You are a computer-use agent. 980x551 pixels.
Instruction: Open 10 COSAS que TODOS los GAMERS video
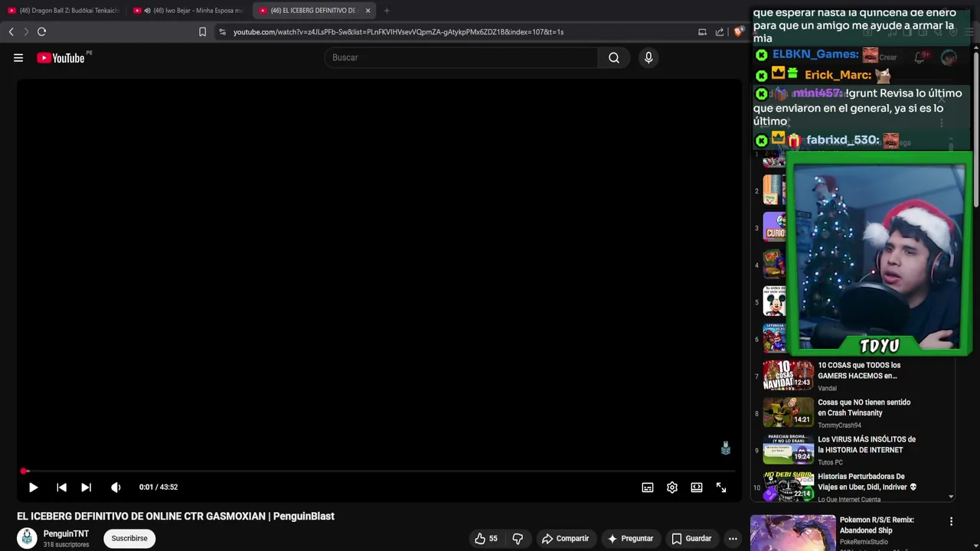click(x=859, y=370)
